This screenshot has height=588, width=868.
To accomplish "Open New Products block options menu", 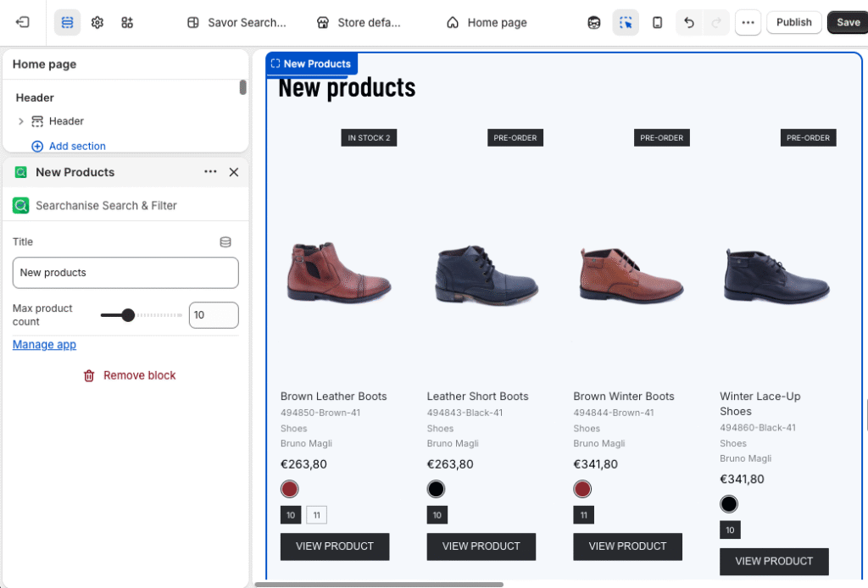I will point(210,172).
